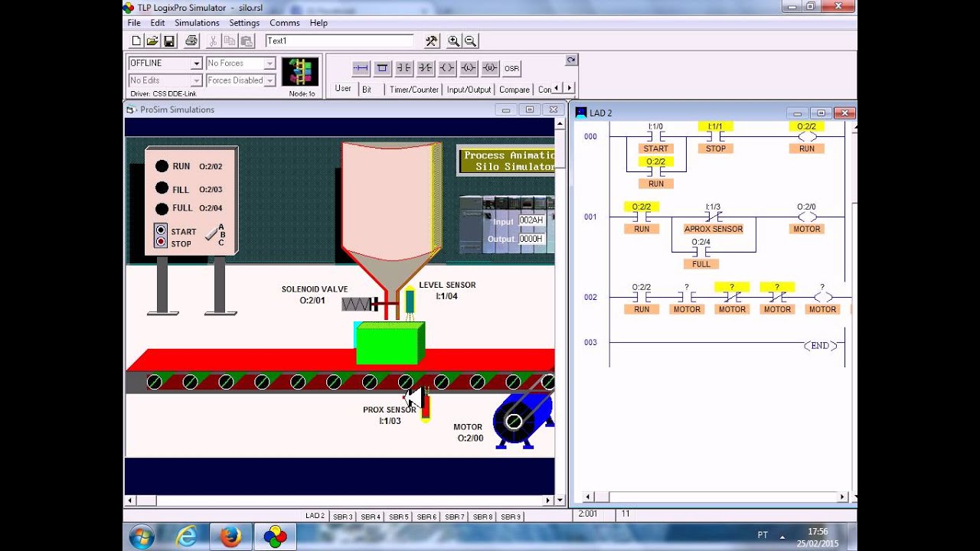Open a file using the folder icon
Viewport: 980px width, 551px height.
pyautogui.click(x=152, y=41)
